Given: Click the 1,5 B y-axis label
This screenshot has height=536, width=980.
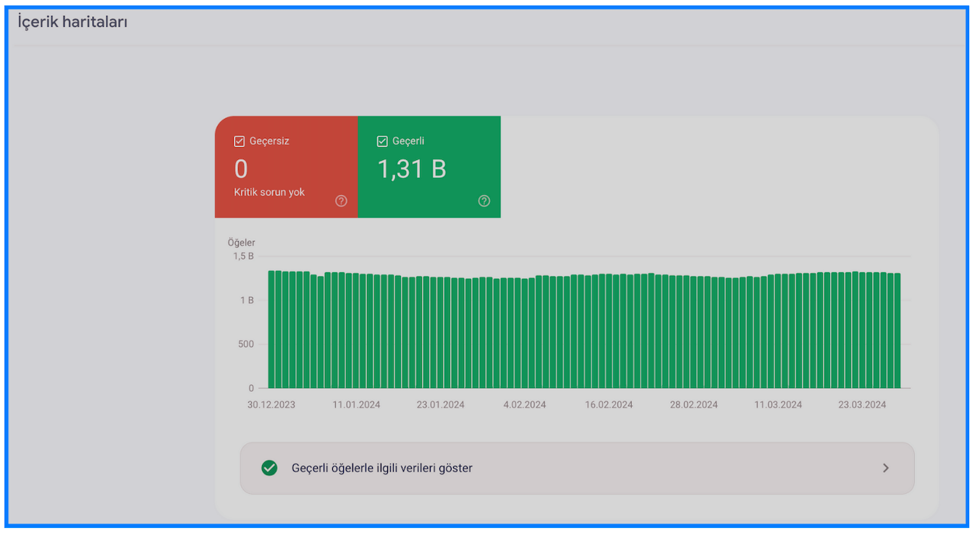Looking at the screenshot, I should click(x=243, y=256).
